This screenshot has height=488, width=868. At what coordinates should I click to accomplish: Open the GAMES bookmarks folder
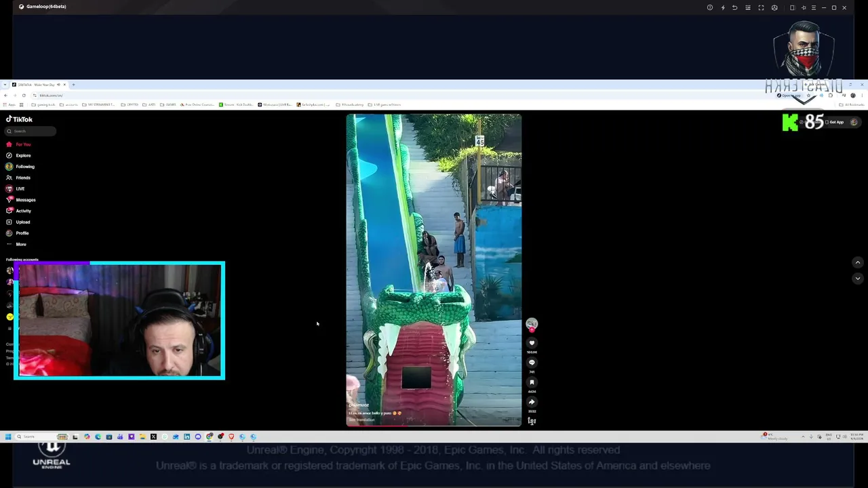[x=168, y=104]
